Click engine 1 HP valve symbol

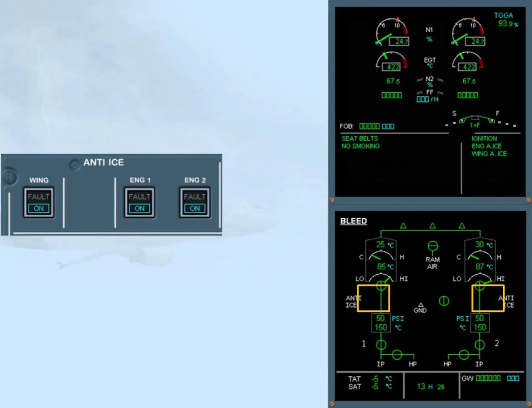[397, 355]
